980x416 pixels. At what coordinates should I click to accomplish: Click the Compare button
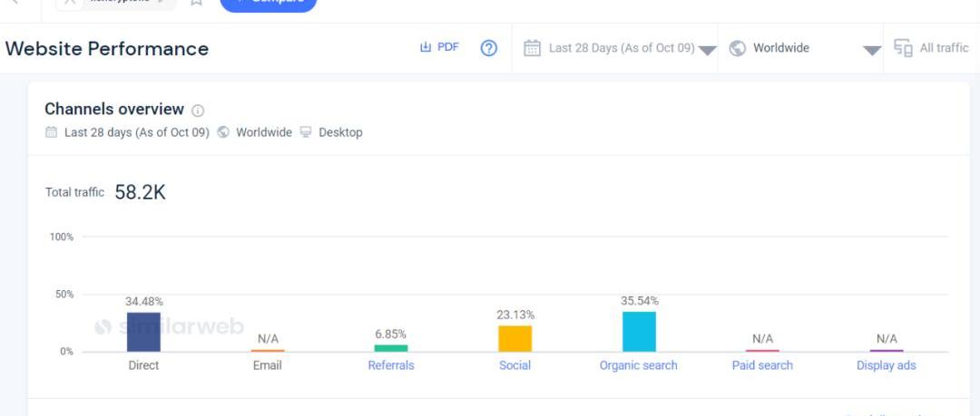268,3
